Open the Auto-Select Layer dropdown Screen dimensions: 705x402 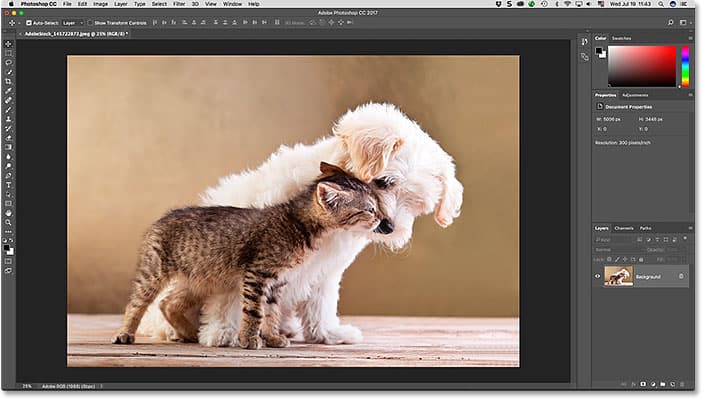point(71,21)
